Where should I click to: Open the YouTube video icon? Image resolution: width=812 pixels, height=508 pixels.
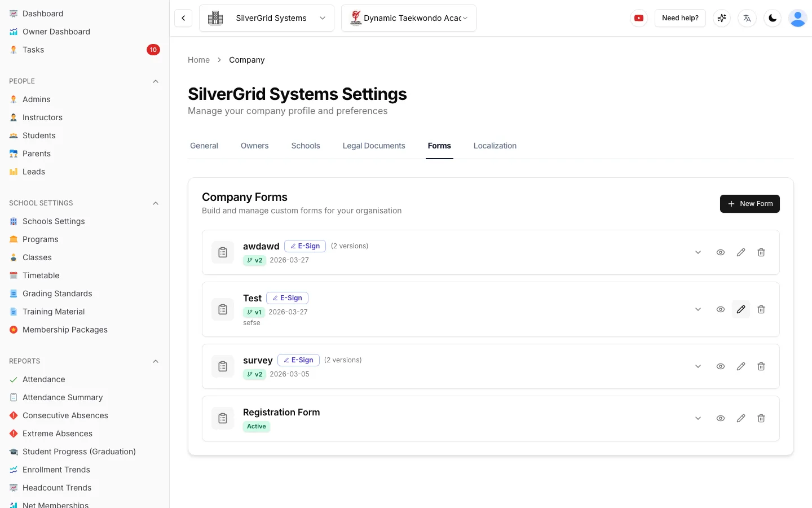click(639, 18)
